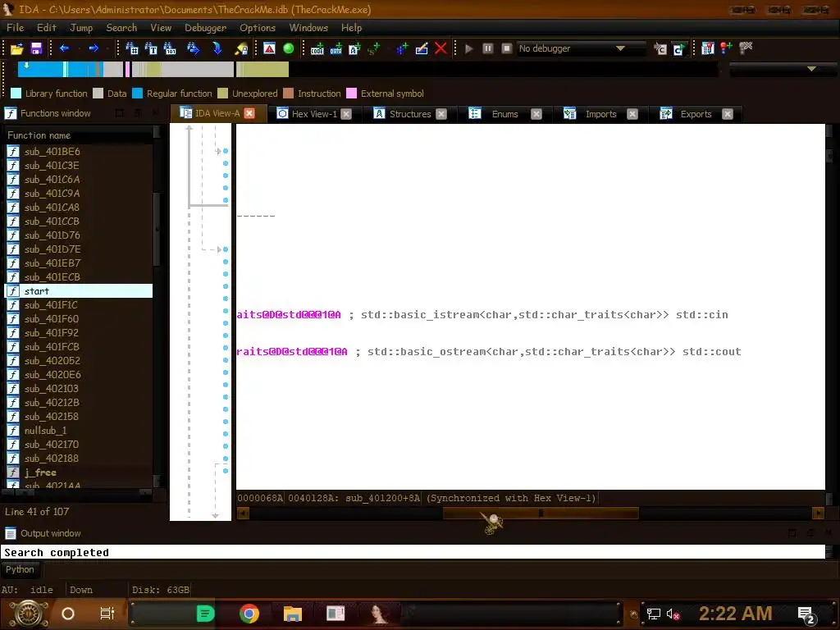Click the Functions window panel icon
Image resolution: width=840 pixels, height=630 pixels.
point(10,113)
